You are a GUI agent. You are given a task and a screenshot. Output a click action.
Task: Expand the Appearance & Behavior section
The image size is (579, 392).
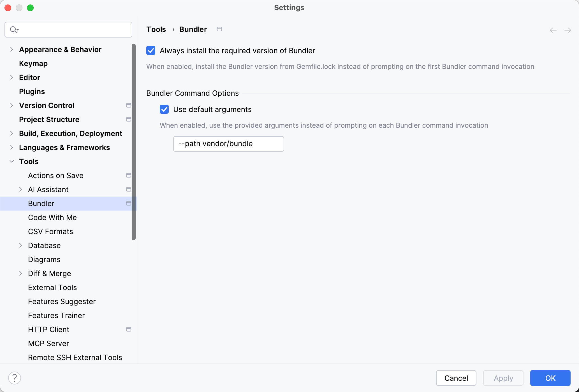click(11, 49)
